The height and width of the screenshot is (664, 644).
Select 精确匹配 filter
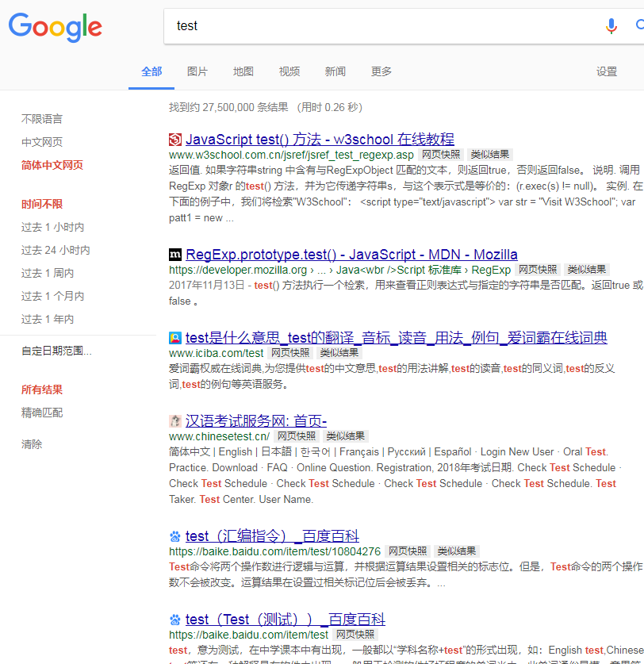[x=42, y=413]
